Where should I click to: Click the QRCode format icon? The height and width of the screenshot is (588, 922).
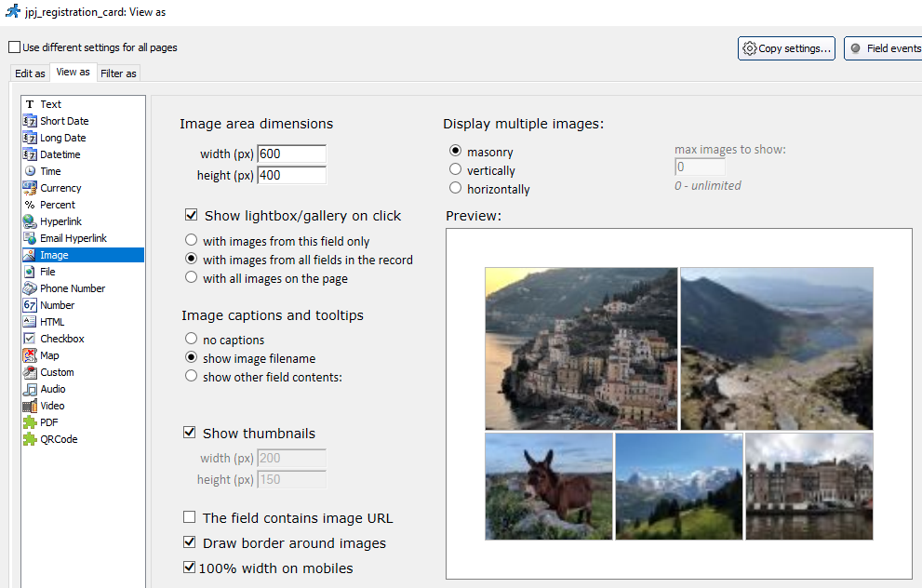(x=30, y=439)
